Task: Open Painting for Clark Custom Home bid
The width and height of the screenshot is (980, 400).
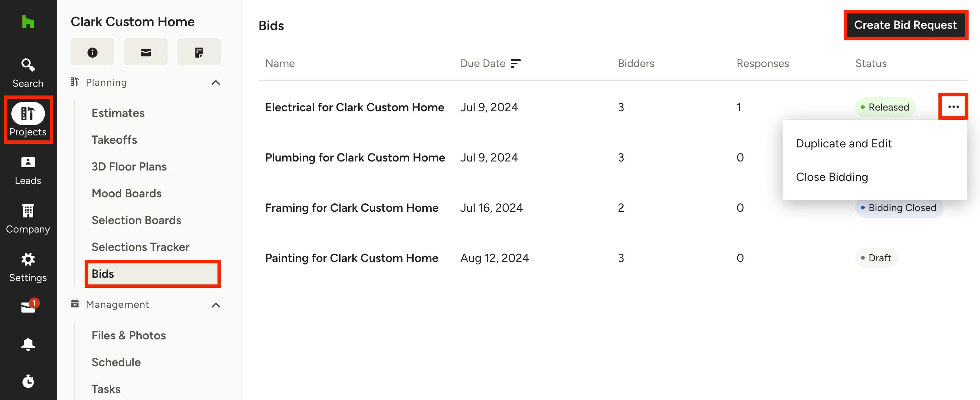Action: pyautogui.click(x=352, y=258)
